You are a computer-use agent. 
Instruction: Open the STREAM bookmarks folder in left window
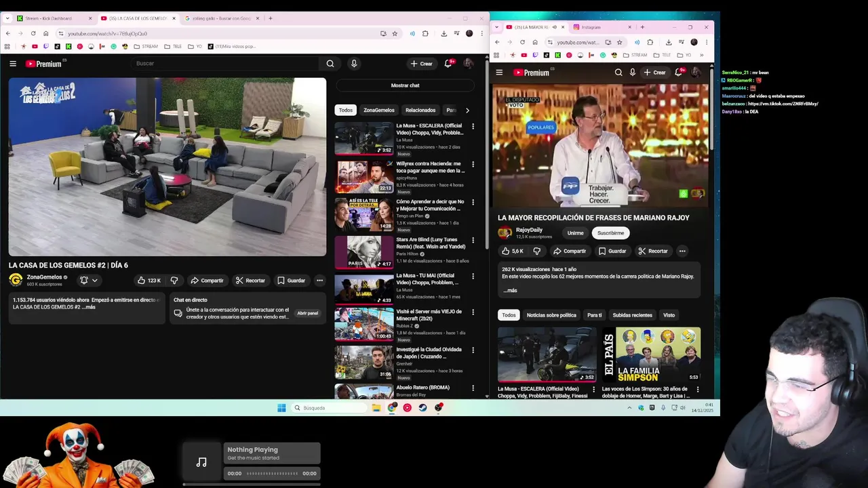[146, 47]
